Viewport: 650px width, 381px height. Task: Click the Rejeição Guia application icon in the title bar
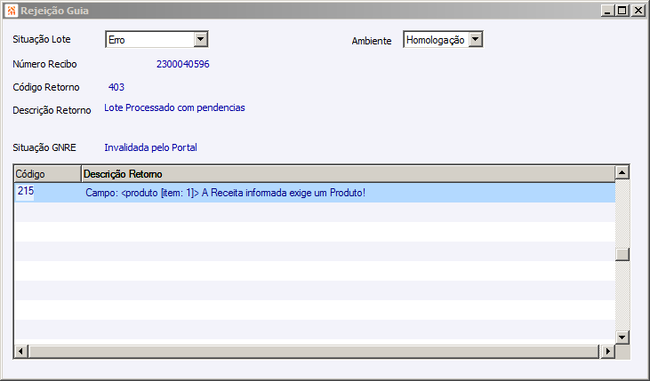click(11, 10)
